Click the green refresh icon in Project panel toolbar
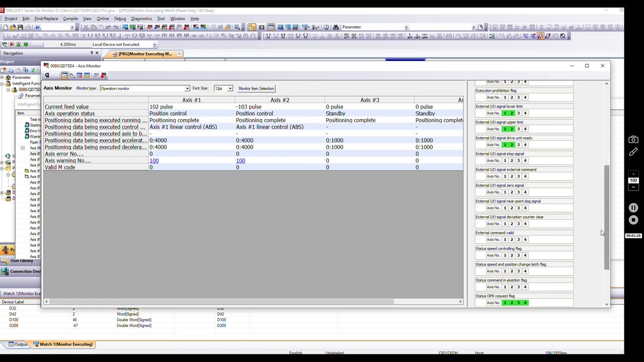 point(33,70)
